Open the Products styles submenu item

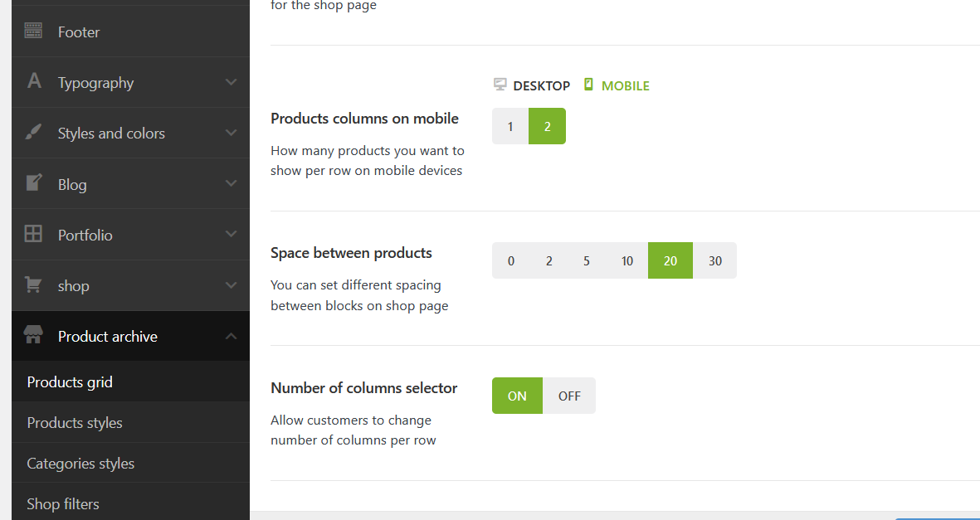pos(75,423)
